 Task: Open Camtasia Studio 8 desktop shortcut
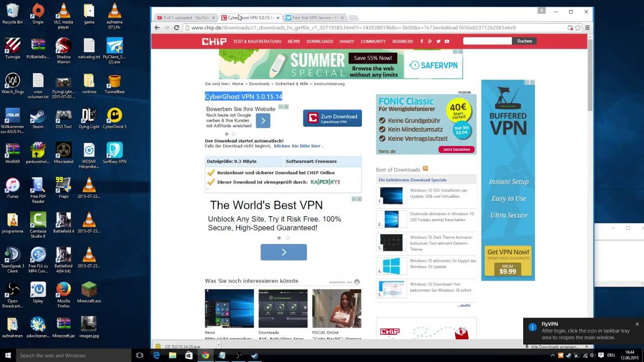(x=38, y=225)
